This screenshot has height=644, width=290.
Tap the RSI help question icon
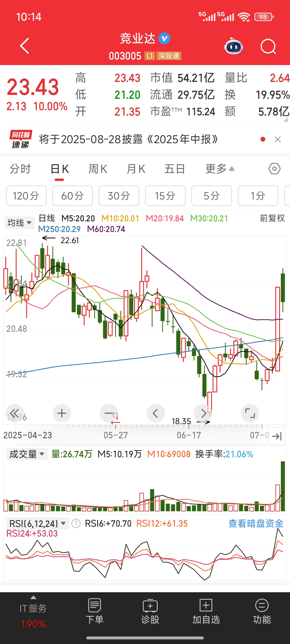point(76,524)
